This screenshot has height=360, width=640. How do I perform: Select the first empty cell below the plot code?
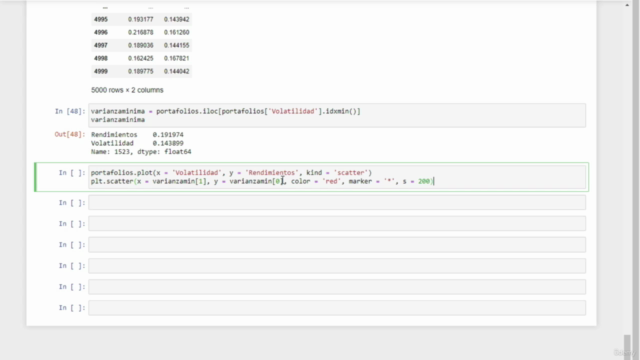coord(337,203)
